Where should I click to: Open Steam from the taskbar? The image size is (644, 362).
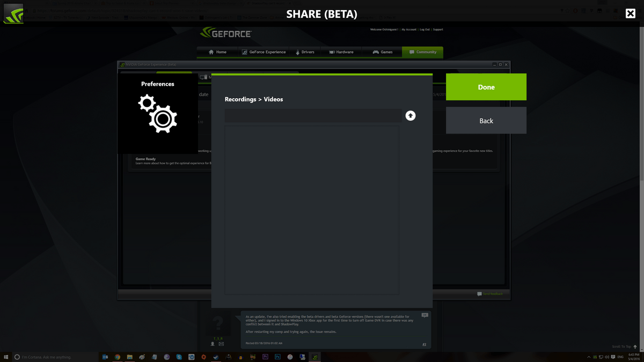pyautogui.click(x=216, y=357)
